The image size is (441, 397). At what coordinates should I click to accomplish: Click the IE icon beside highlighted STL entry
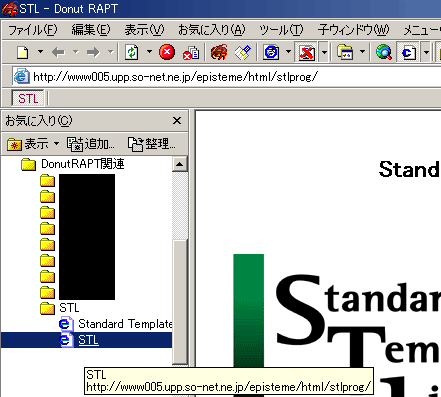pyautogui.click(x=66, y=340)
